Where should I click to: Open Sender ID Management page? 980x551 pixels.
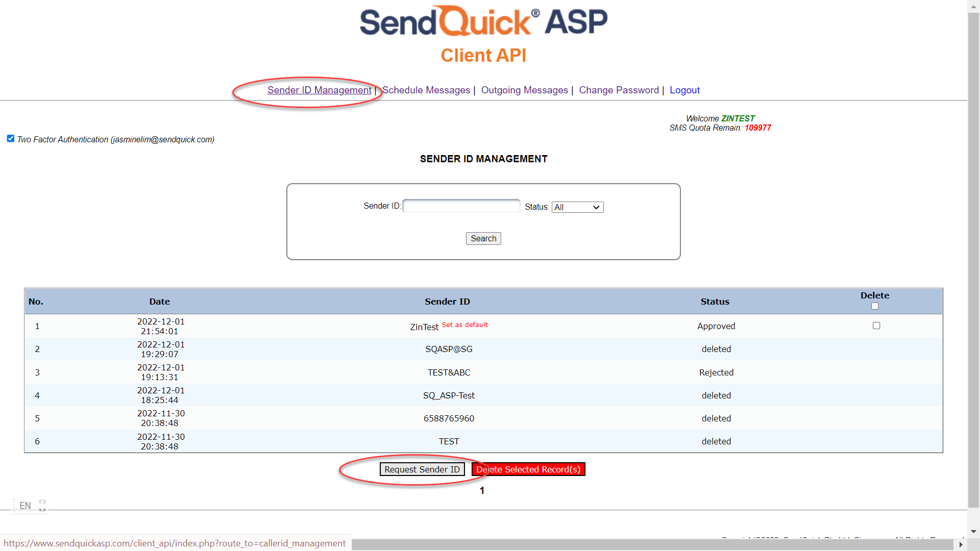coord(319,90)
